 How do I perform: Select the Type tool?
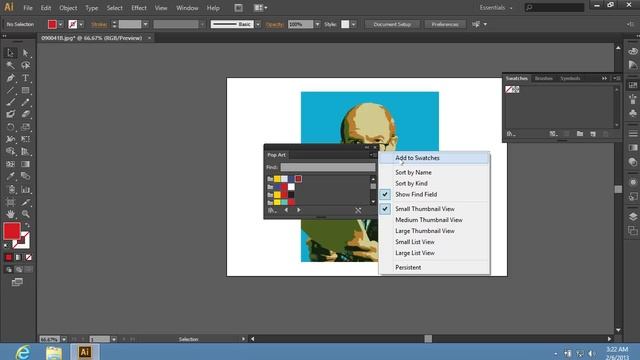coord(26,78)
